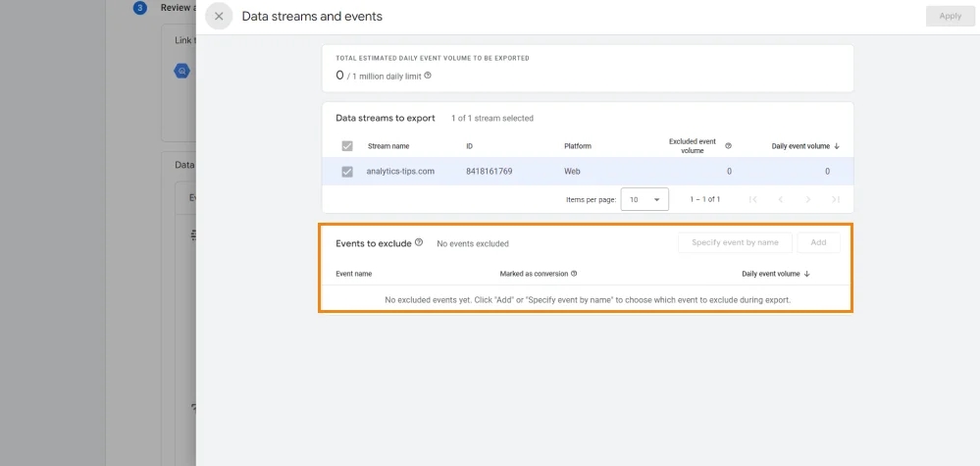The height and width of the screenshot is (466, 980).
Task: Click 'No events excluded' status text
Action: click(x=473, y=243)
